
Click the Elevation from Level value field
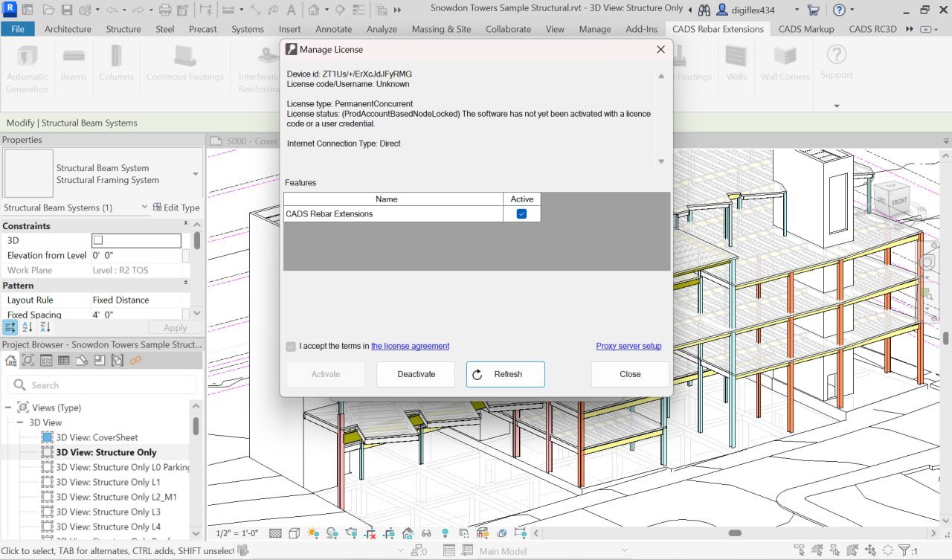136,255
